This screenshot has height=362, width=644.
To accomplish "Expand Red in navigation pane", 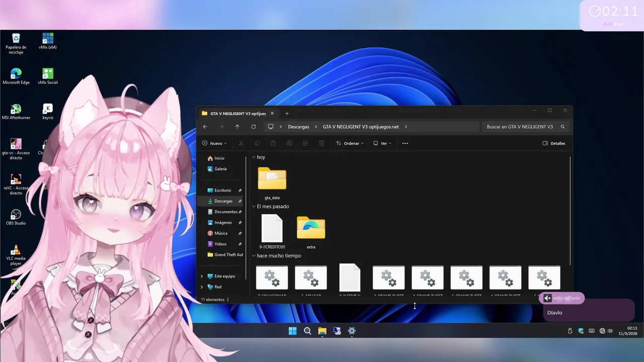I will coord(202,287).
